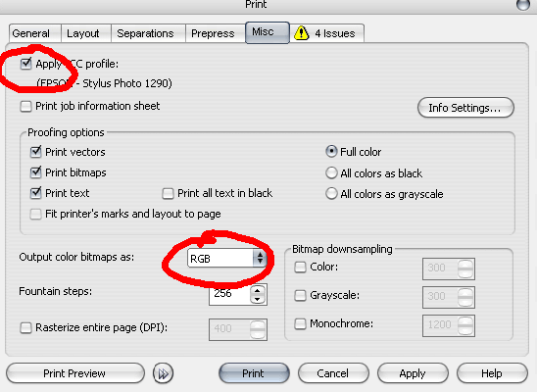This screenshot has width=537, height=392.
Task: Click the Cancel button
Action: click(x=333, y=373)
